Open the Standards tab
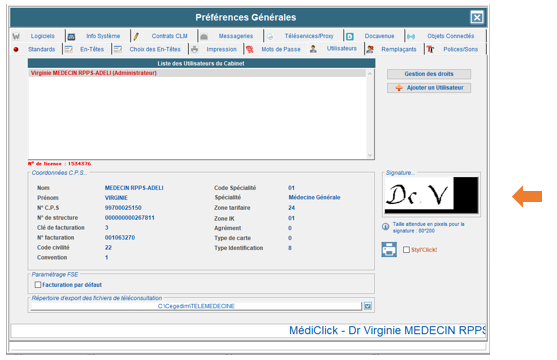557x360 pixels. [x=42, y=49]
